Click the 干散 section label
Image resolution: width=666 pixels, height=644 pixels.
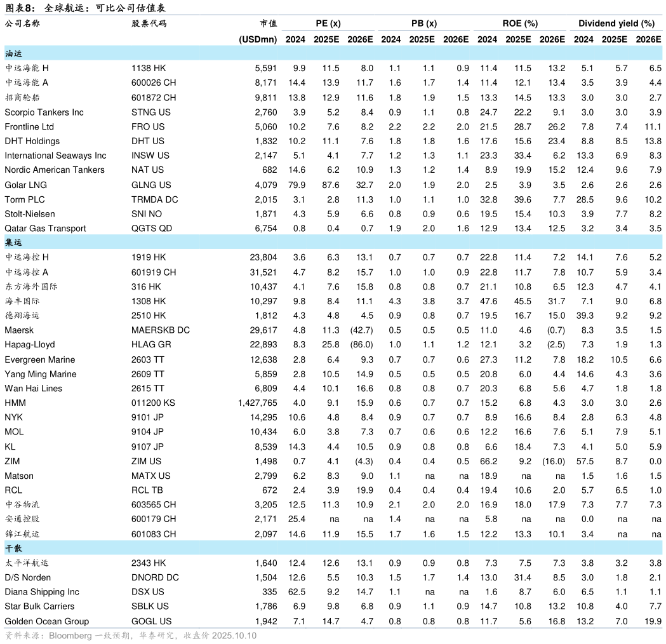(13, 548)
